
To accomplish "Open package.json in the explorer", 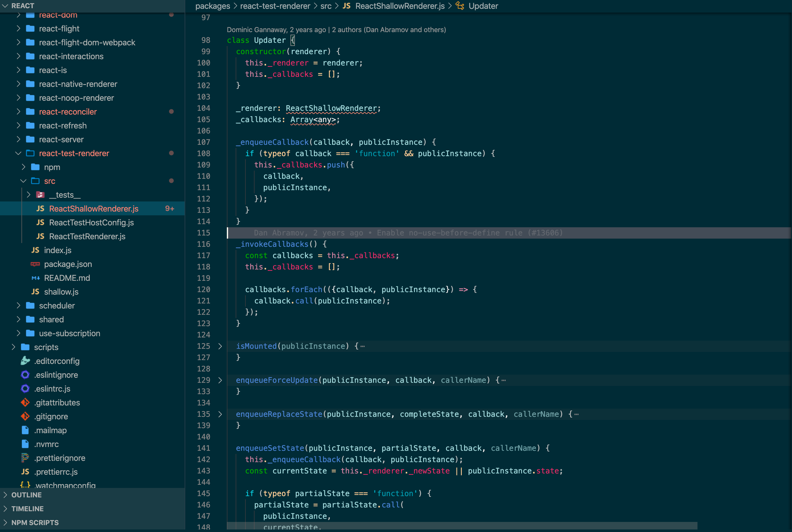I will 68,264.
